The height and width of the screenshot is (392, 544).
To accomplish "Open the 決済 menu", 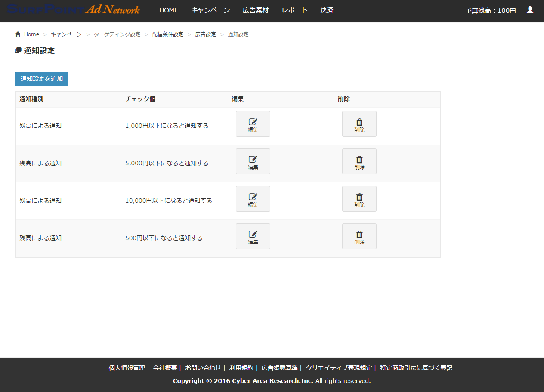I will tap(327, 10).
